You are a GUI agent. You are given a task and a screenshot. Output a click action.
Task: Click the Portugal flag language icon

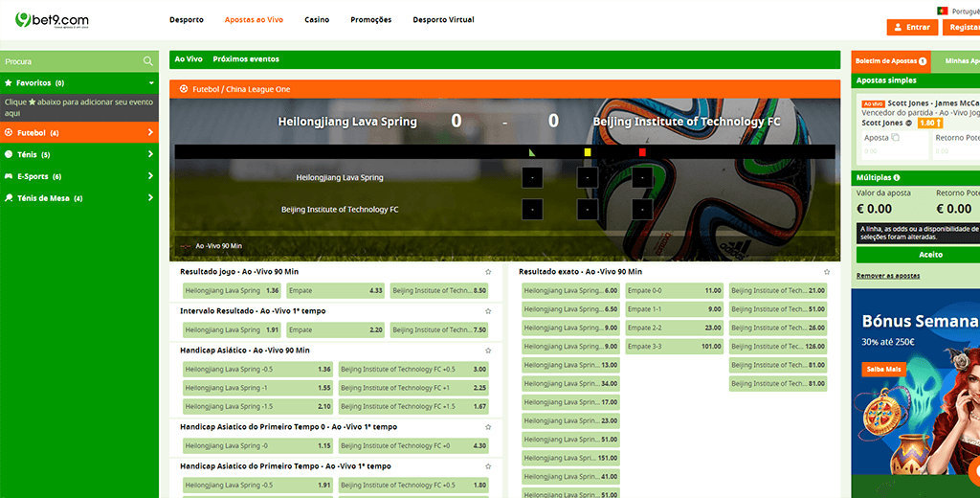(x=943, y=11)
